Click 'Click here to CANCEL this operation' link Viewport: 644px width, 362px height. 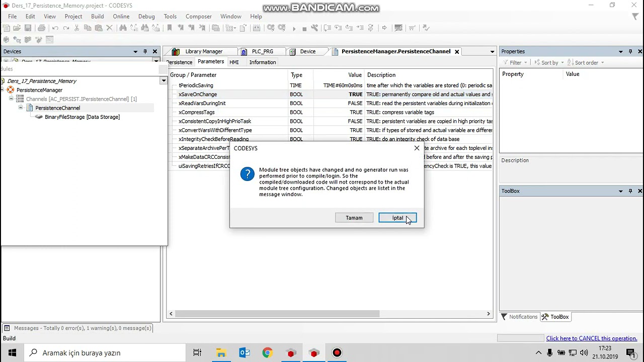coord(592,338)
